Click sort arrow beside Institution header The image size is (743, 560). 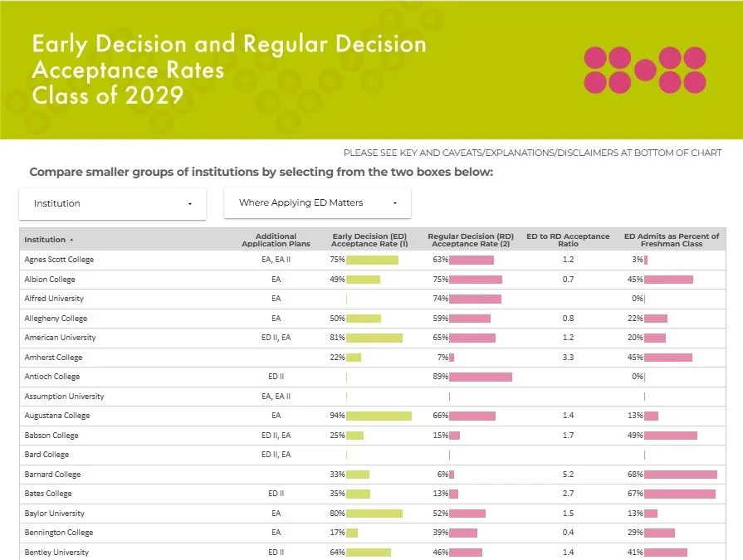click(71, 240)
